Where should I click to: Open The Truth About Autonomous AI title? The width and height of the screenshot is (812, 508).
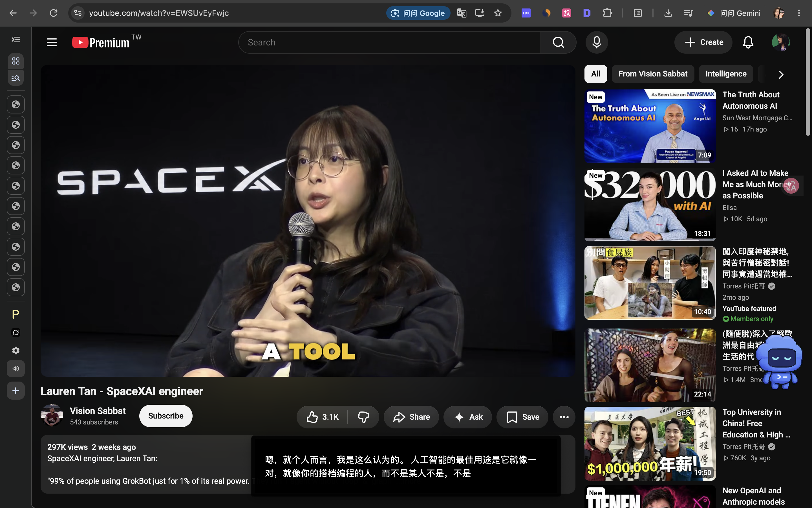pos(751,100)
